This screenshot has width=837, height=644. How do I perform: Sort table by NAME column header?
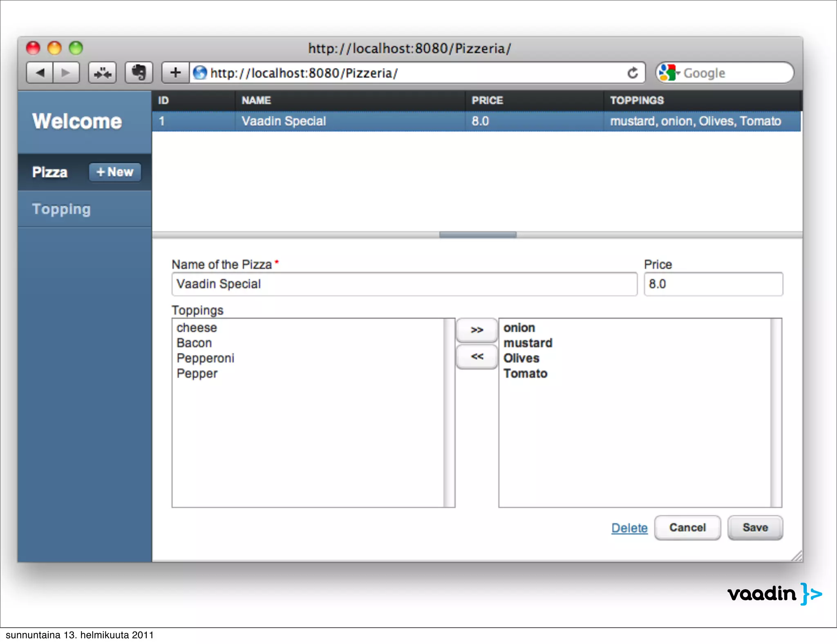pyautogui.click(x=350, y=101)
